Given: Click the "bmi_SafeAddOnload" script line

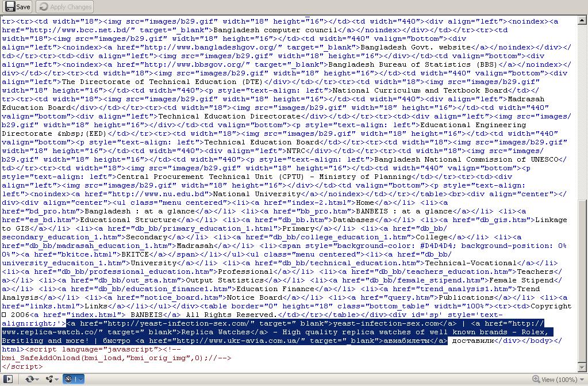Looking at the screenshot, I should coord(117,358).
